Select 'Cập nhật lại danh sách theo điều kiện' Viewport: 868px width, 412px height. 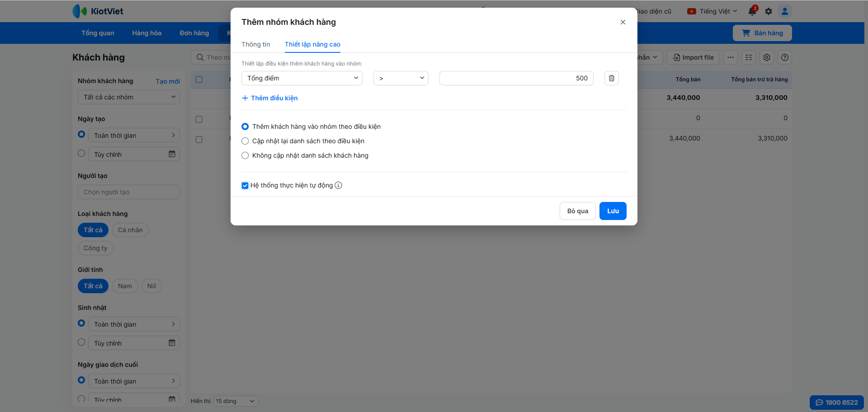(245, 141)
